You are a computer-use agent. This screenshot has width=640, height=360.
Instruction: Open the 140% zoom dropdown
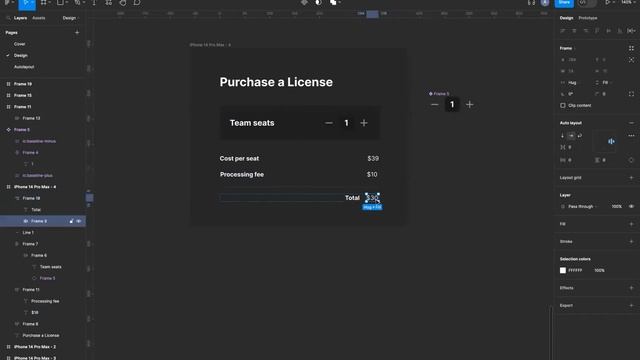[628, 2]
